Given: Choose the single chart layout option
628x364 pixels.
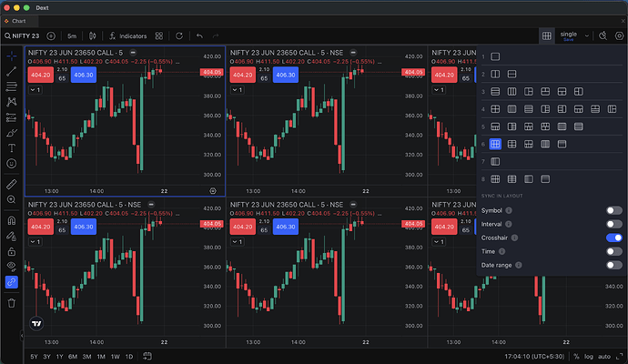Looking at the screenshot, I should (495, 56).
